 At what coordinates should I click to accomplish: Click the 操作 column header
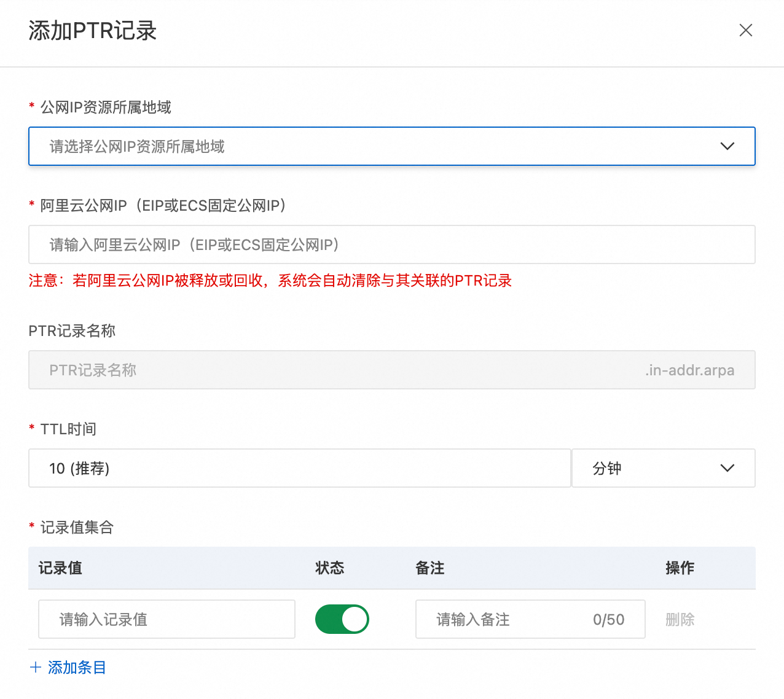(x=680, y=568)
